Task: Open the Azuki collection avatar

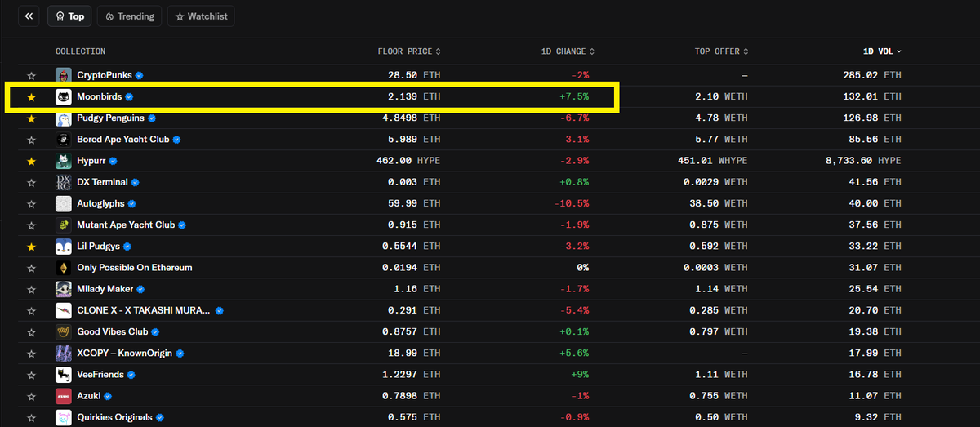Action: click(x=63, y=396)
